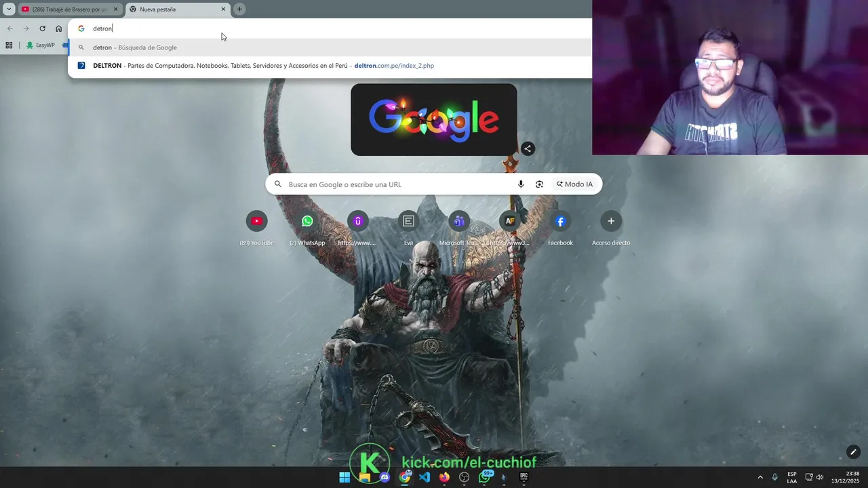Open the blue flame app in the taskbar
Screen dimensions: 868x488
tap(504, 477)
